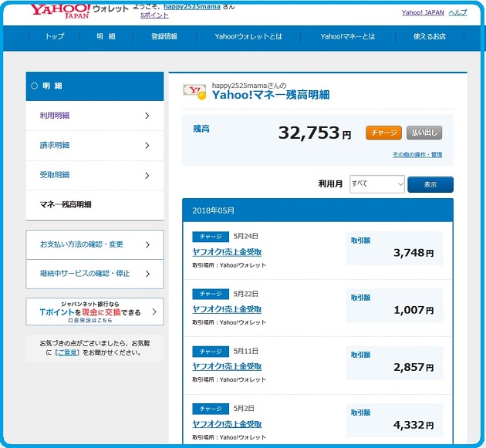Open the 利用月 dropdown showing すべて
This screenshot has width=486, height=448.
click(x=377, y=184)
